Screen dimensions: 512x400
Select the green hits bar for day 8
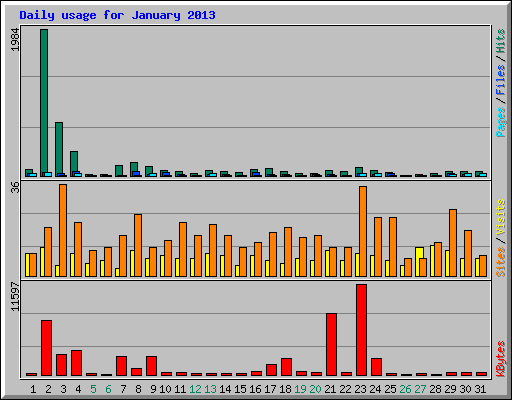click(x=134, y=169)
